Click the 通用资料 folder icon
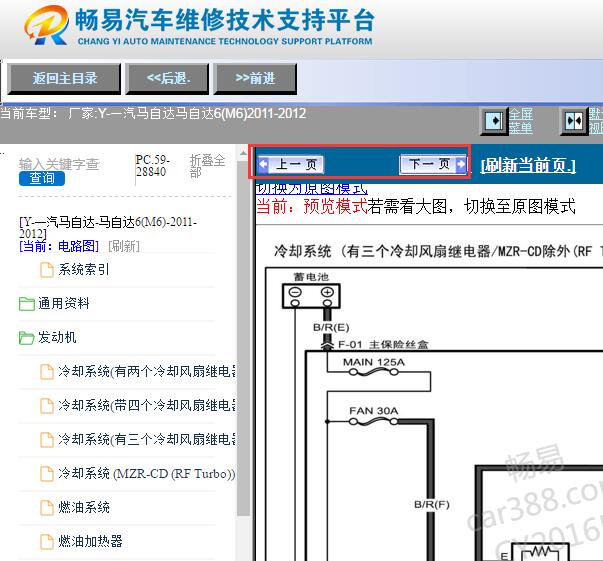 (27, 304)
